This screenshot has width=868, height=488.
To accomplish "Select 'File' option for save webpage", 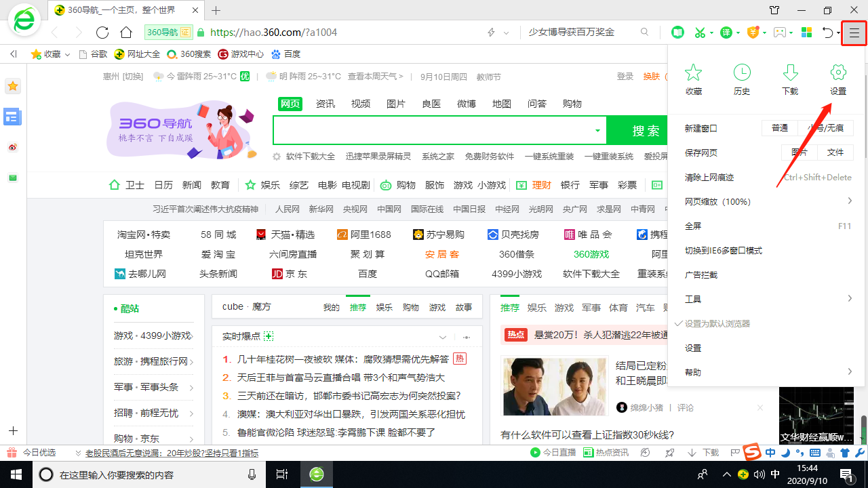I will tap(835, 152).
